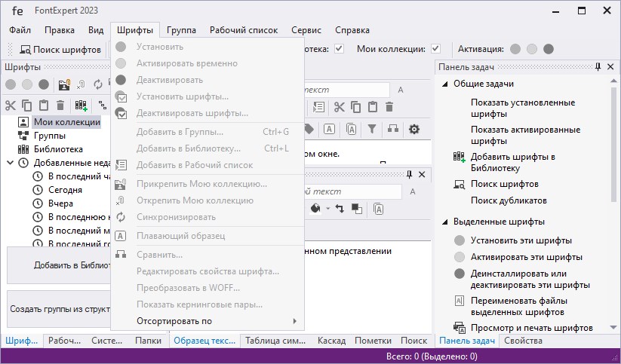Click the middle light circle in Шрифты panel
This screenshot has height=364, width=621.
[x=27, y=84]
